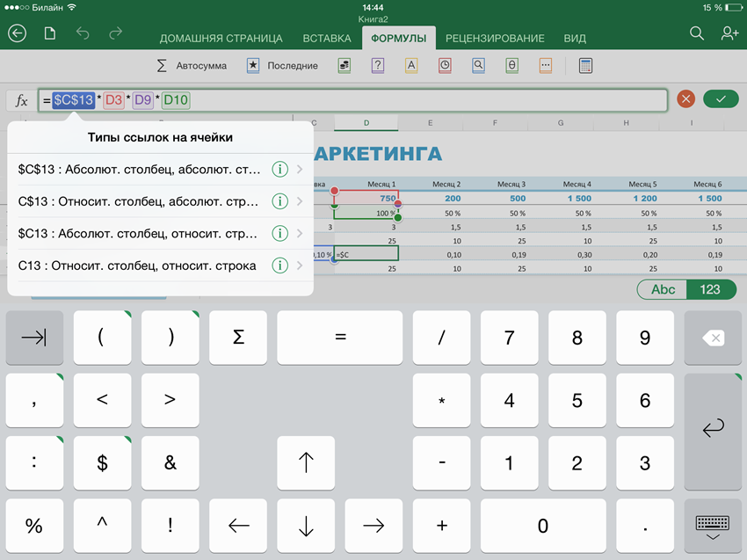Show info for C13 reference type
The width and height of the screenshot is (747, 560).
(280, 265)
